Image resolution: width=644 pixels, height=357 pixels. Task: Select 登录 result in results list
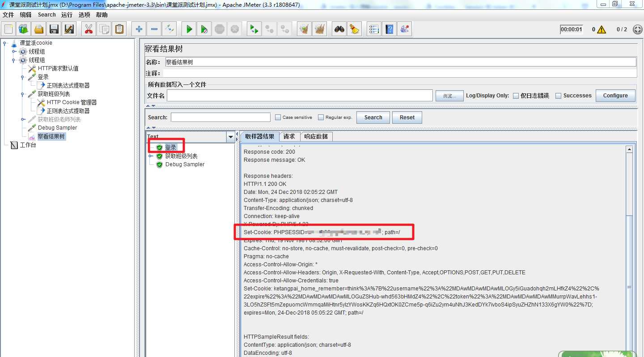pos(170,147)
